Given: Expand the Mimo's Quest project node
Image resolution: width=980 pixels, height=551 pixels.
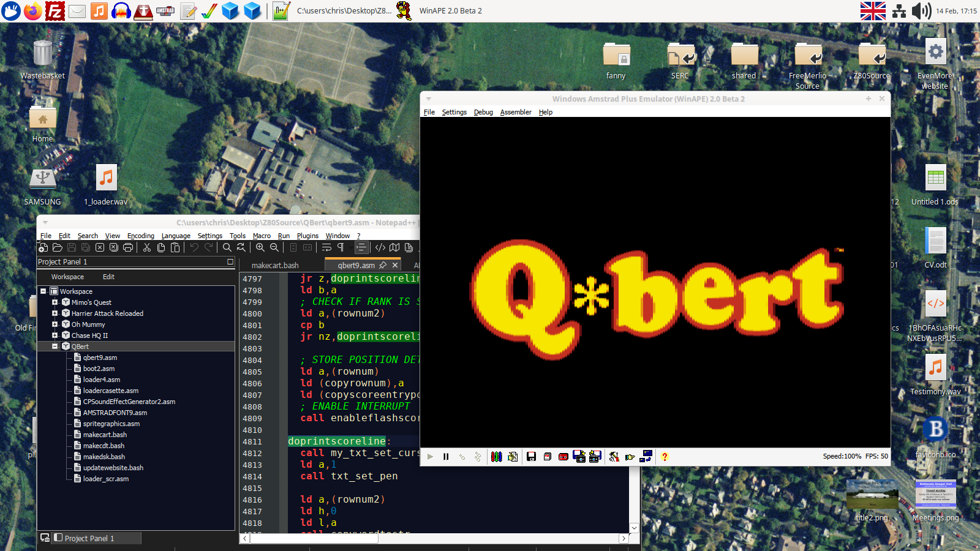Looking at the screenshot, I should pos(55,302).
